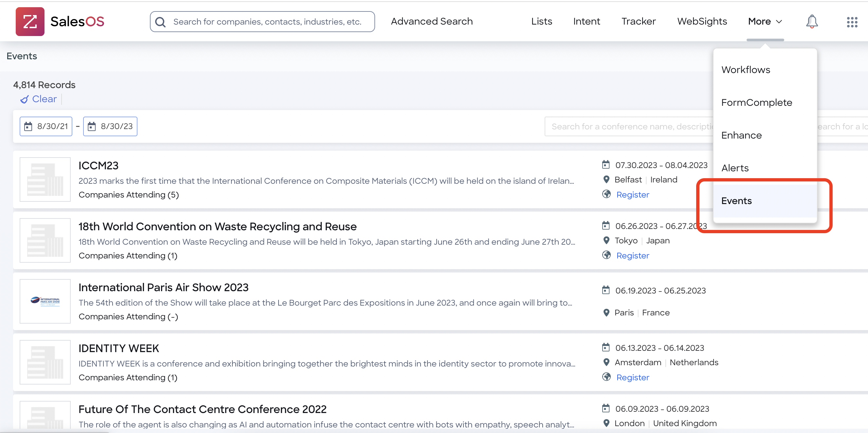Open the 8/30/21 start date picker
The width and height of the screenshot is (868, 433).
pos(46,126)
